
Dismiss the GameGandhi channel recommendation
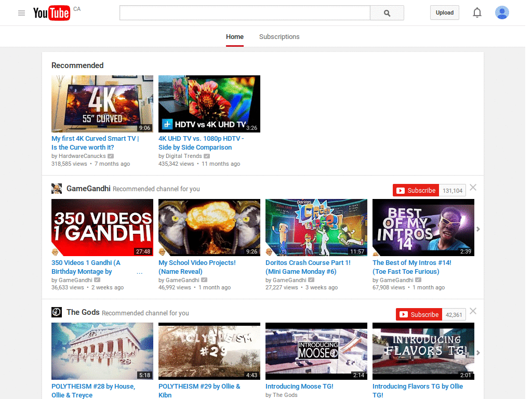[473, 187]
